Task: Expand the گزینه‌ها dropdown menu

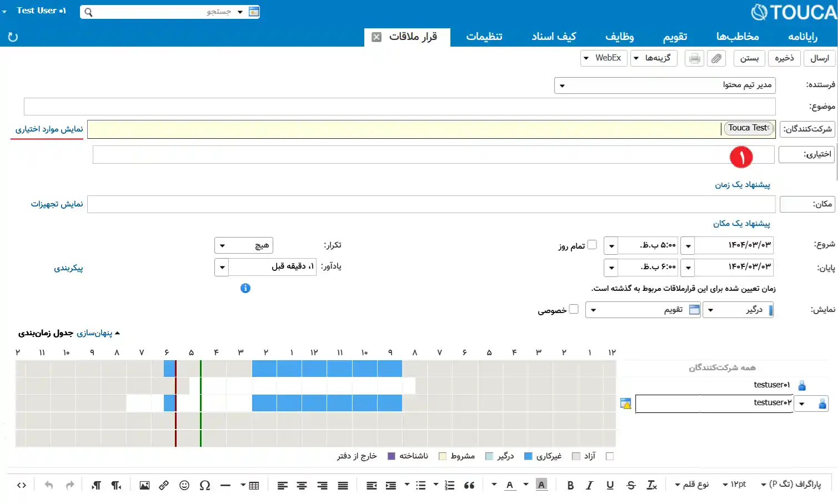Action: pos(654,58)
